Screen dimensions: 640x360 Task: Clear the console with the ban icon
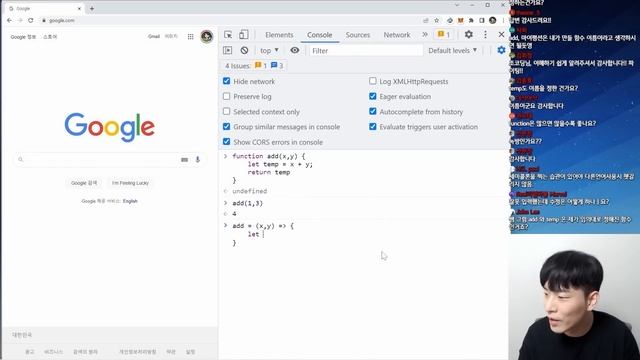coord(244,50)
